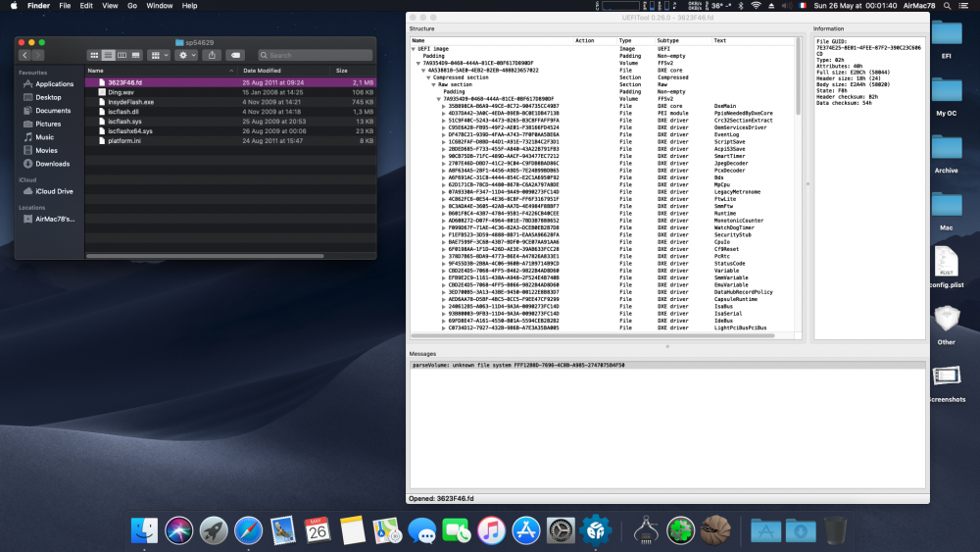Click the Finder search field
The width and height of the screenshot is (980, 552).
(316, 55)
